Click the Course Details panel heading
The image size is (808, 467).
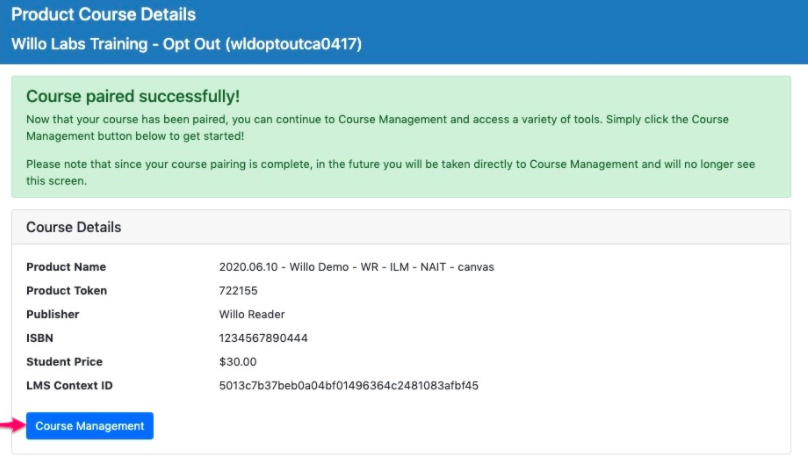(74, 227)
